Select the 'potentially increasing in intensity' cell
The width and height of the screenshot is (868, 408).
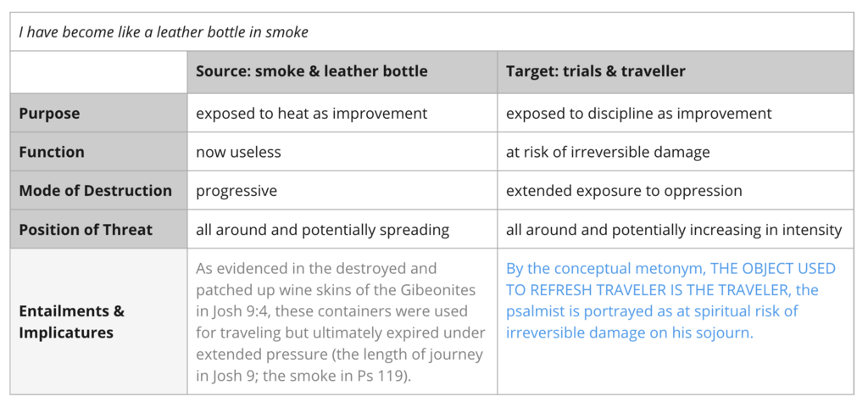[x=674, y=230]
